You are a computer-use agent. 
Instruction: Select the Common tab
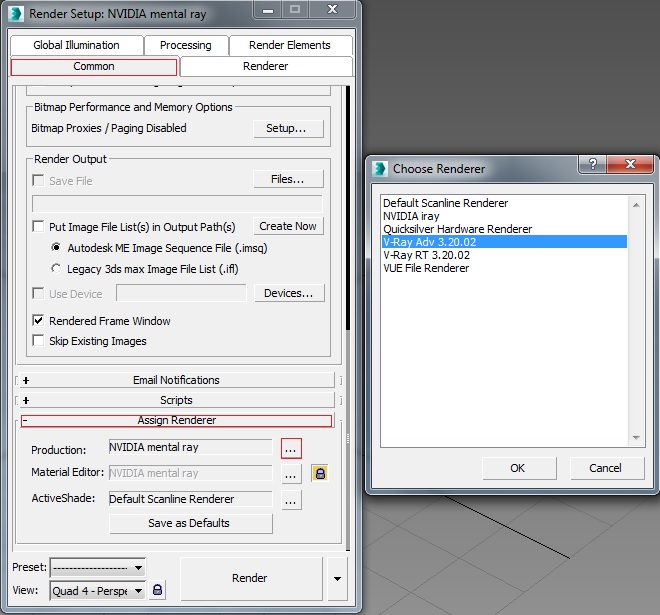[94, 67]
